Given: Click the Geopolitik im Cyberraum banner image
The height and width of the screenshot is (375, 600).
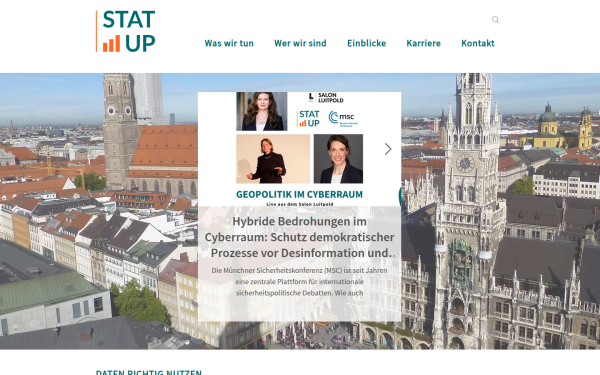Looking at the screenshot, I should pos(299,149).
